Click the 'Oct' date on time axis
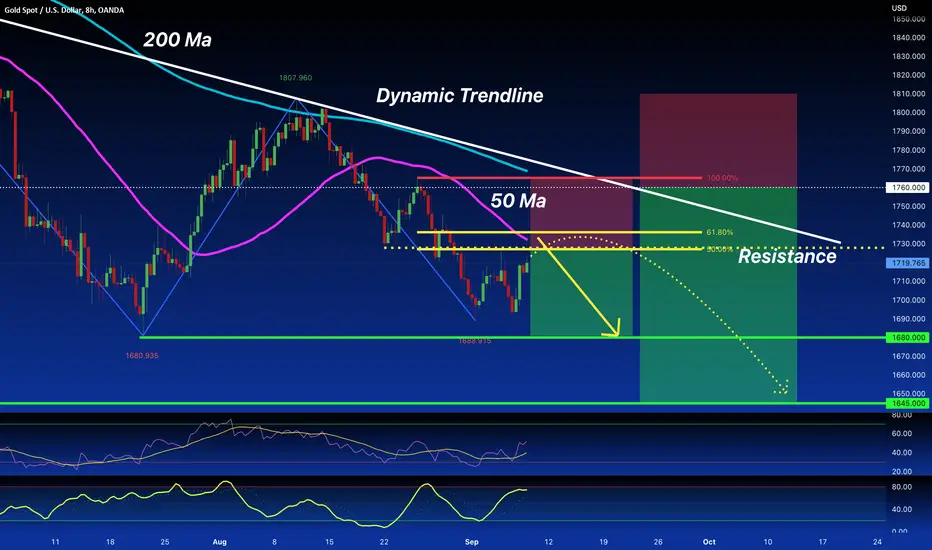This screenshot has height=550, width=932. [x=709, y=542]
